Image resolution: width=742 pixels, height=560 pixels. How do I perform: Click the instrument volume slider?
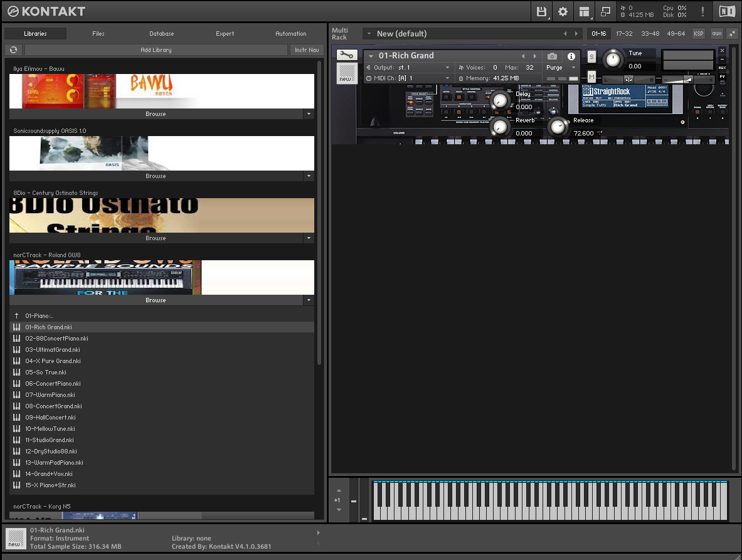[687, 80]
